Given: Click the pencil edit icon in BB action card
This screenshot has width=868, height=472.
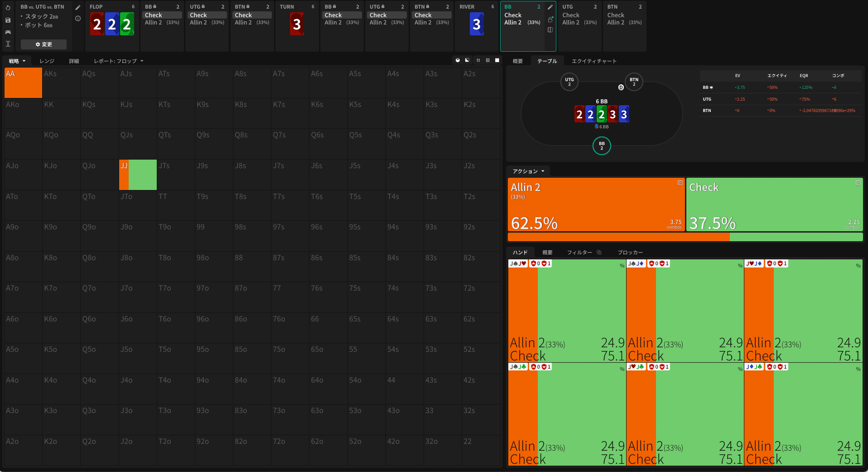Looking at the screenshot, I should (550, 7).
